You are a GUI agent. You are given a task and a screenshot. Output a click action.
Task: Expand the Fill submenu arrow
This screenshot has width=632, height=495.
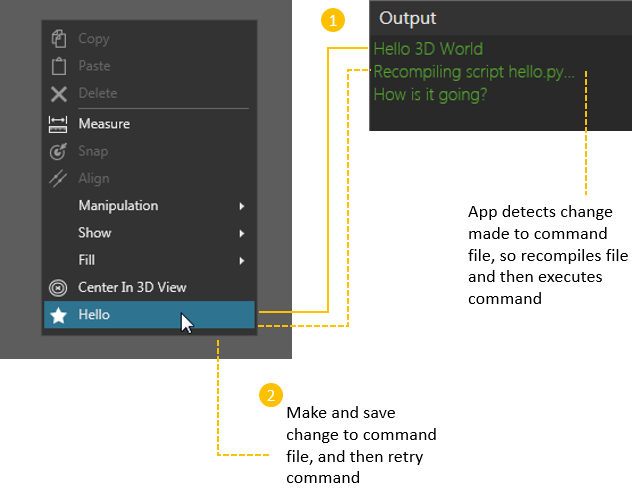pyautogui.click(x=241, y=260)
